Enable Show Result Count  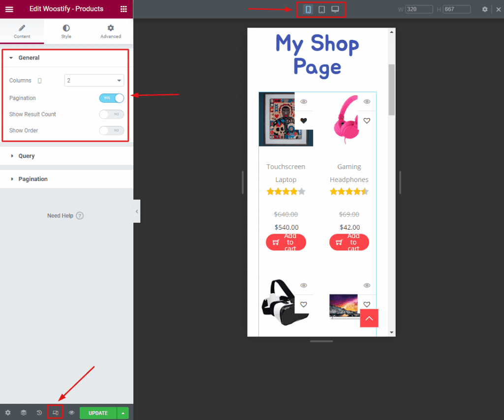(111, 114)
